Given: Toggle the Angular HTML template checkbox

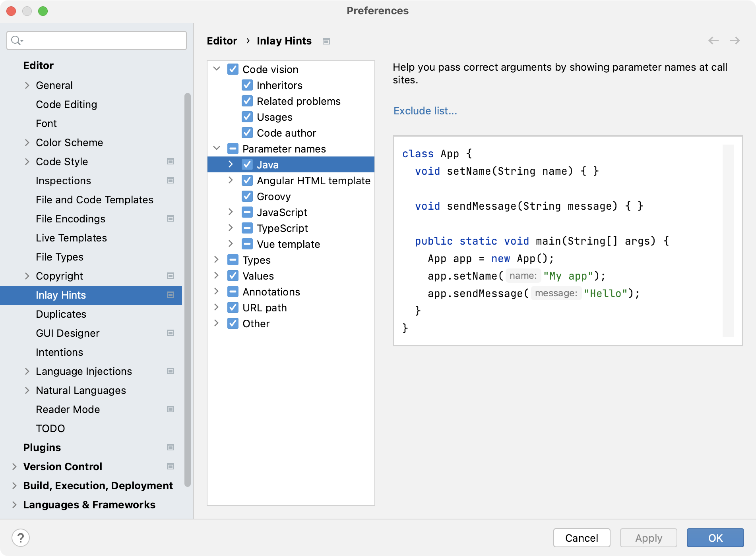Looking at the screenshot, I should (247, 180).
